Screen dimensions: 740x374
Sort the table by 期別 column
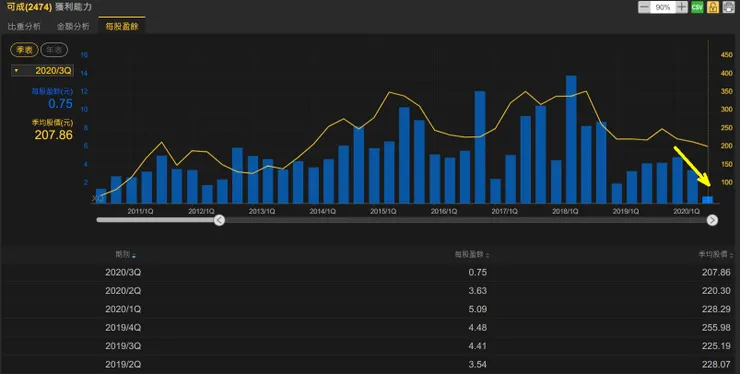(x=126, y=255)
